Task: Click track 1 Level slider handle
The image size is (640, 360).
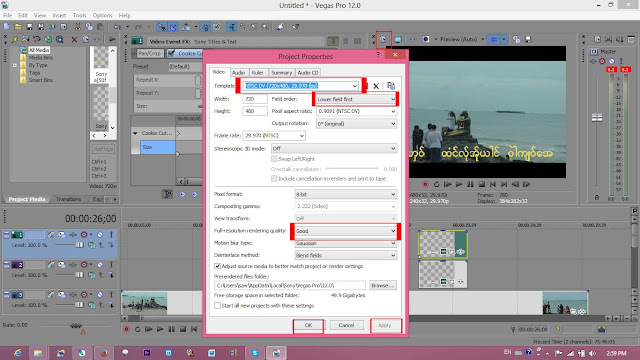Action: pos(79,245)
